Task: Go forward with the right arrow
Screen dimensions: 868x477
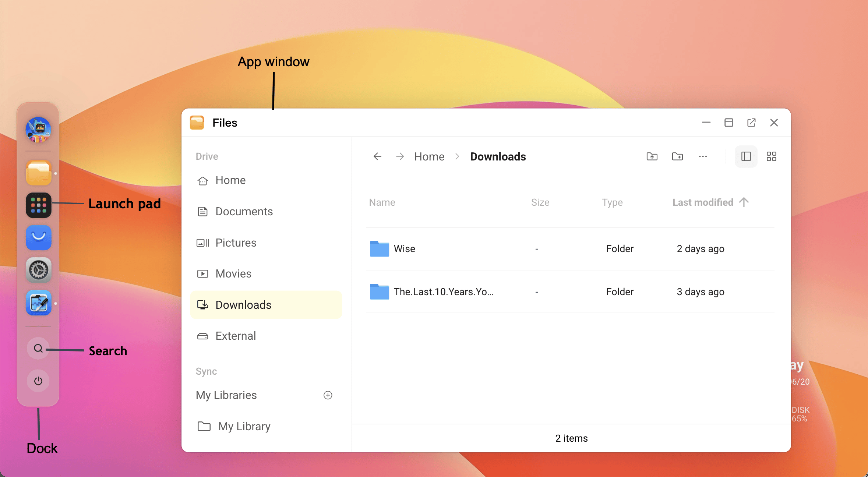Action: point(400,156)
